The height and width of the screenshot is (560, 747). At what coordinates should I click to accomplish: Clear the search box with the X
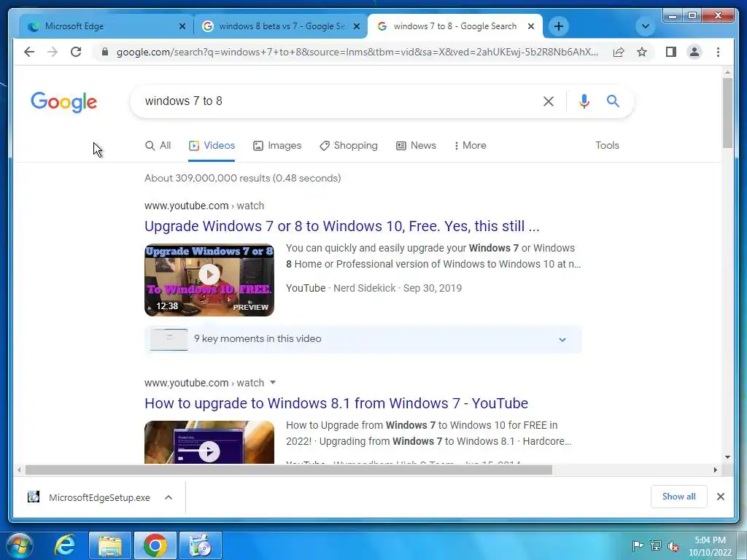point(549,101)
